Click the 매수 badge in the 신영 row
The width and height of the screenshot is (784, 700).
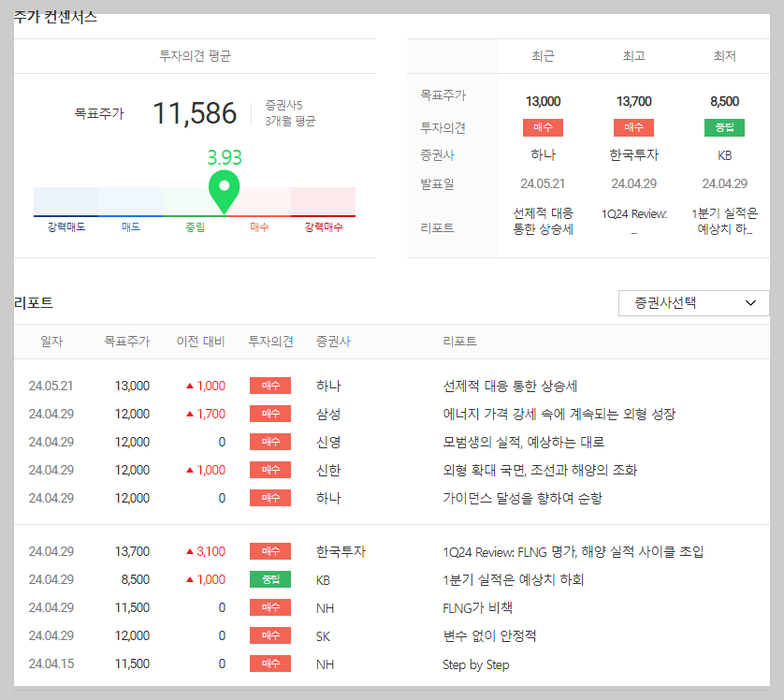270,442
